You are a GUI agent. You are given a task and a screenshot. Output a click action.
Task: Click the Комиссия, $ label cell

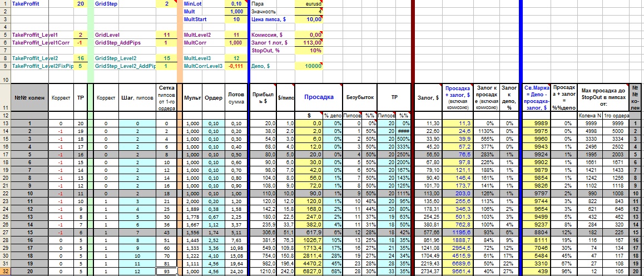pos(273,35)
